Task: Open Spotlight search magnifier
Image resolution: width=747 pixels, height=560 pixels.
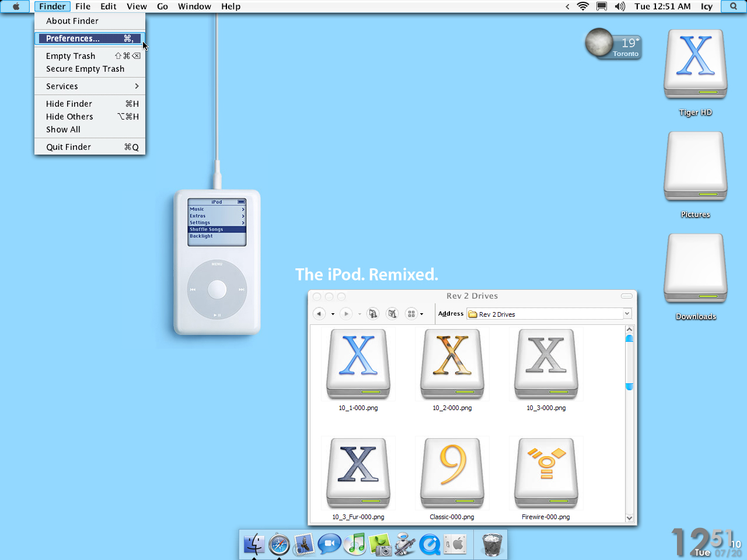Action: (734, 6)
